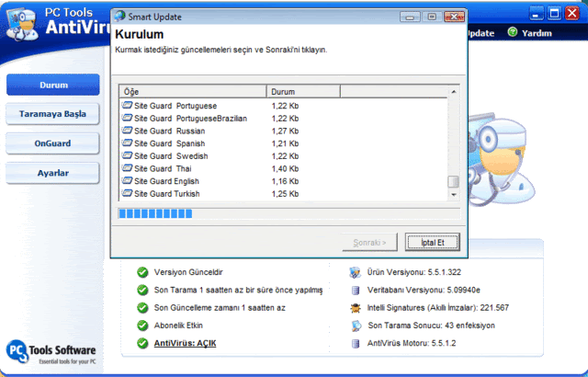
Task: Click the Veritabanı Versiyonu database icon
Action: (x=356, y=291)
